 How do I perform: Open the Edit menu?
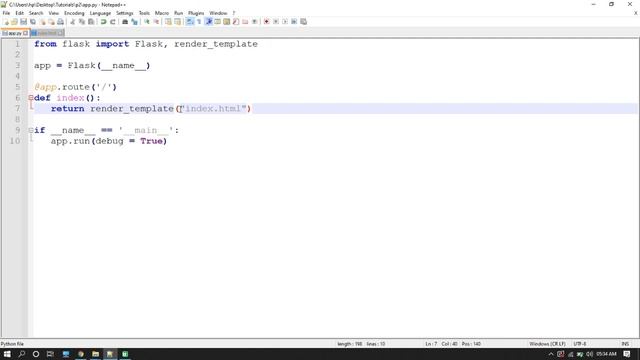20,13
